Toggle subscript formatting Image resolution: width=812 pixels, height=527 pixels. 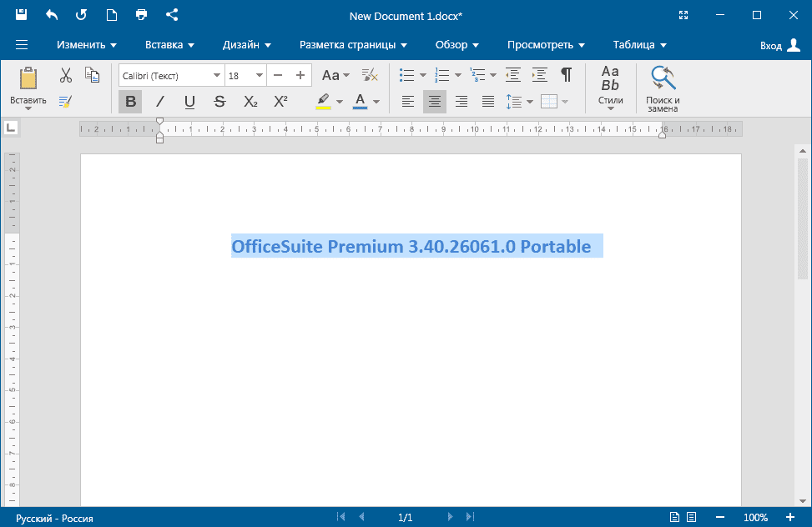[250, 102]
